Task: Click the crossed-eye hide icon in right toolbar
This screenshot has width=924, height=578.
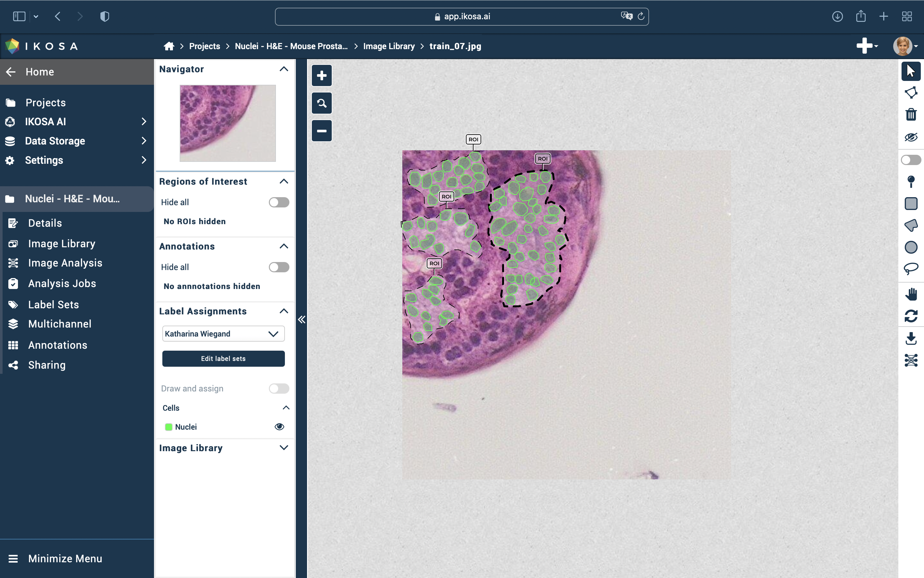Action: click(911, 137)
